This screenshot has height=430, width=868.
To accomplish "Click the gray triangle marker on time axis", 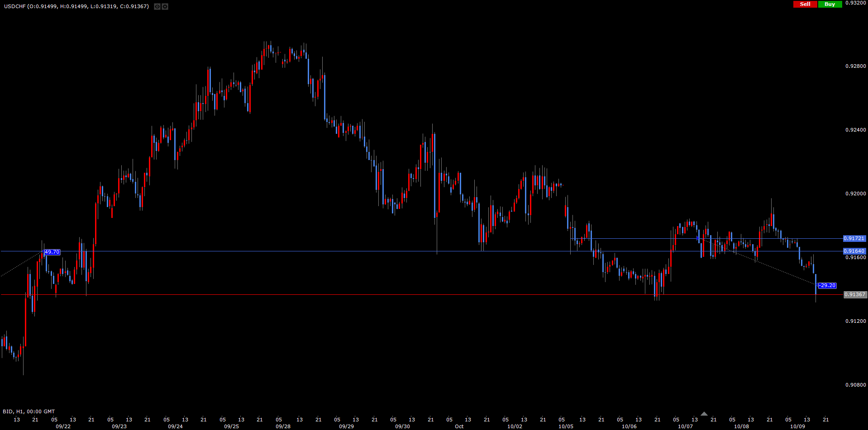I will (704, 414).
